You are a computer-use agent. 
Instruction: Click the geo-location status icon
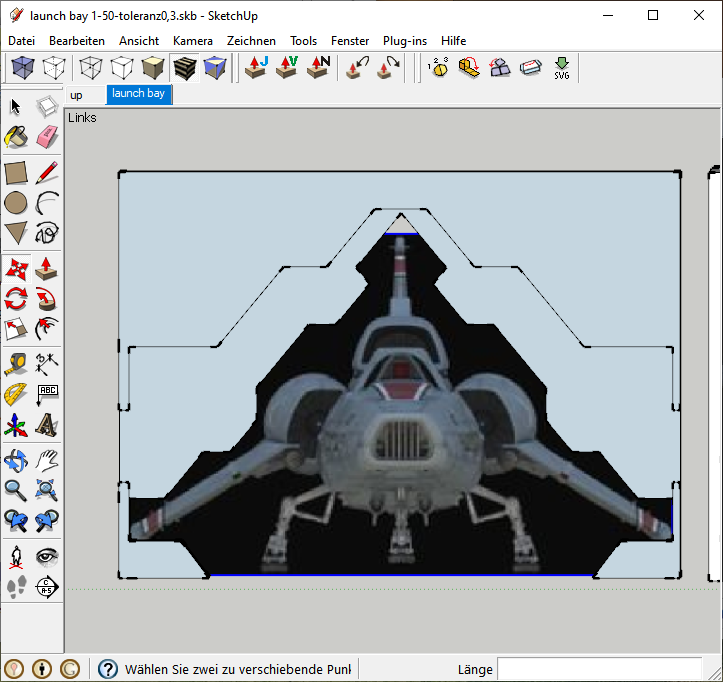(x=15, y=669)
